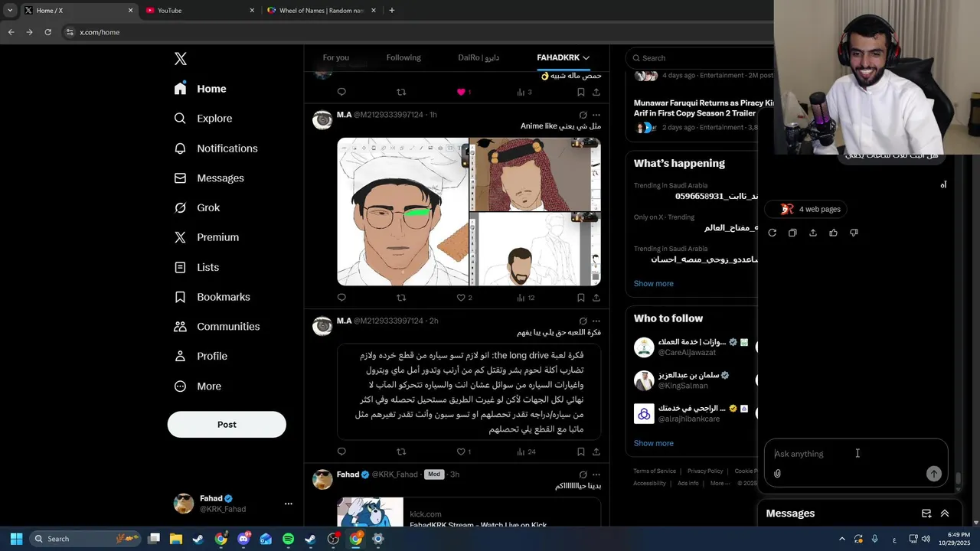This screenshot has height=551, width=980.
Task: Open more options on M.A Anime post
Action: click(x=596, y=115)
